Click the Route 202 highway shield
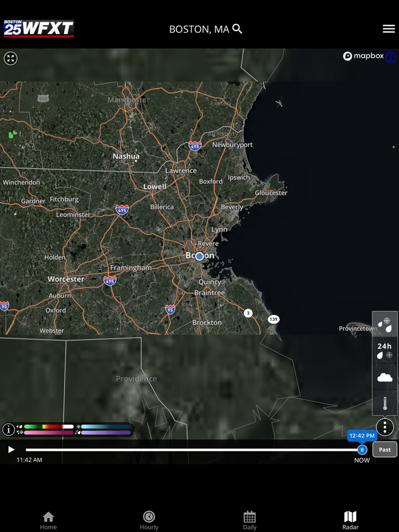 43,98
